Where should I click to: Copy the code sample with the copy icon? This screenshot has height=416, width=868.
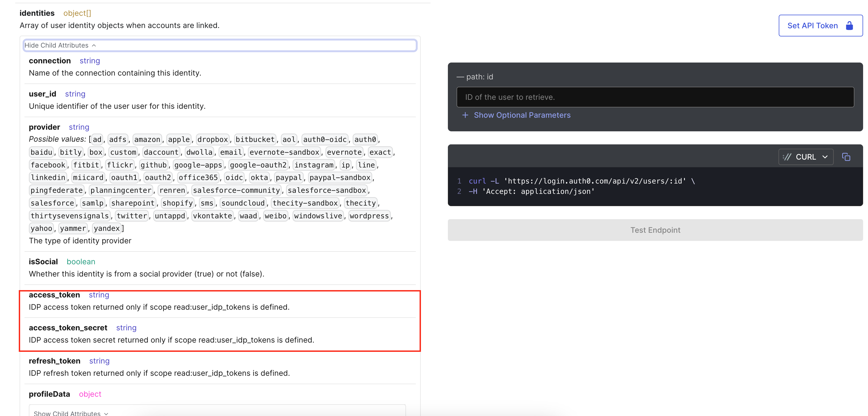(x=846, y=157)
